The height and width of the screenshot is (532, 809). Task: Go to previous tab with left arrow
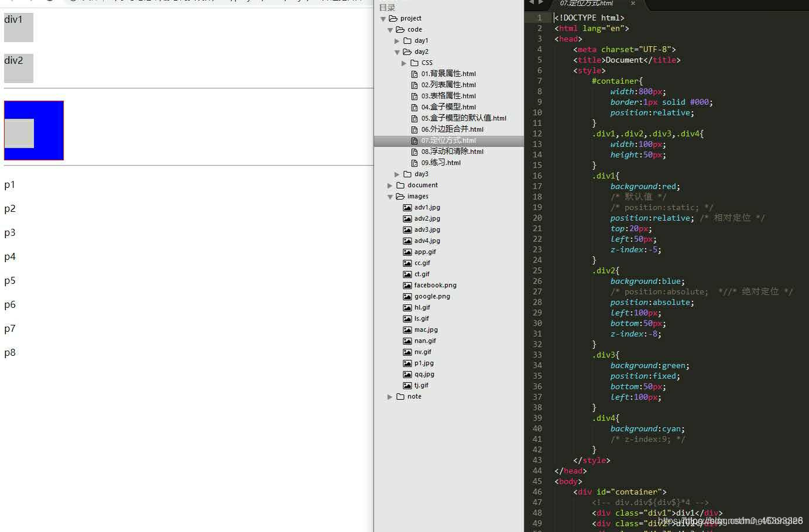531,3
